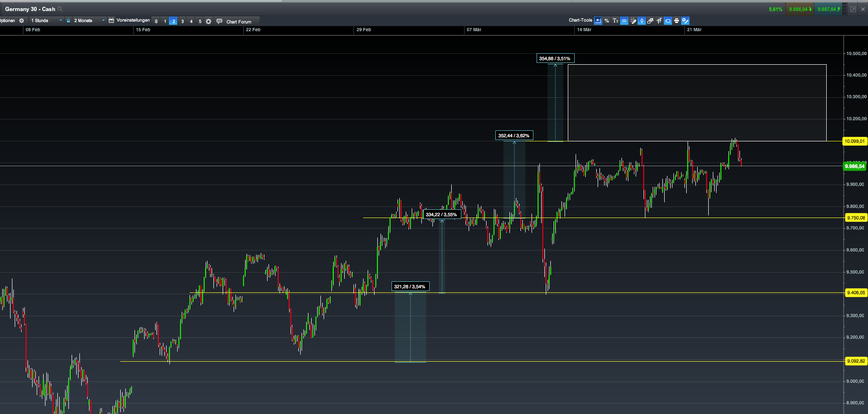The image size is (868, 414).
Task: Select the candlestick chart type icon
Action: pyautogui.click(x=642, y=21)
